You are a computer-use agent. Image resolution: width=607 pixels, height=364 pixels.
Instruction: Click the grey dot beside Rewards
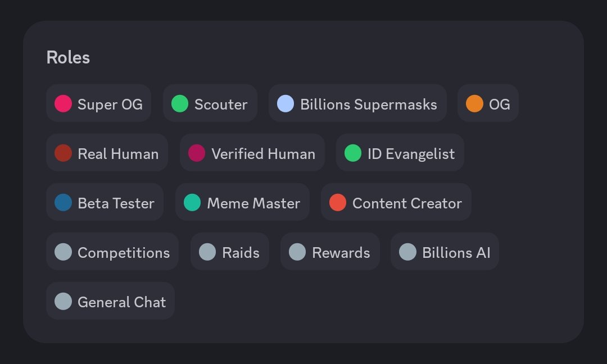297,252
